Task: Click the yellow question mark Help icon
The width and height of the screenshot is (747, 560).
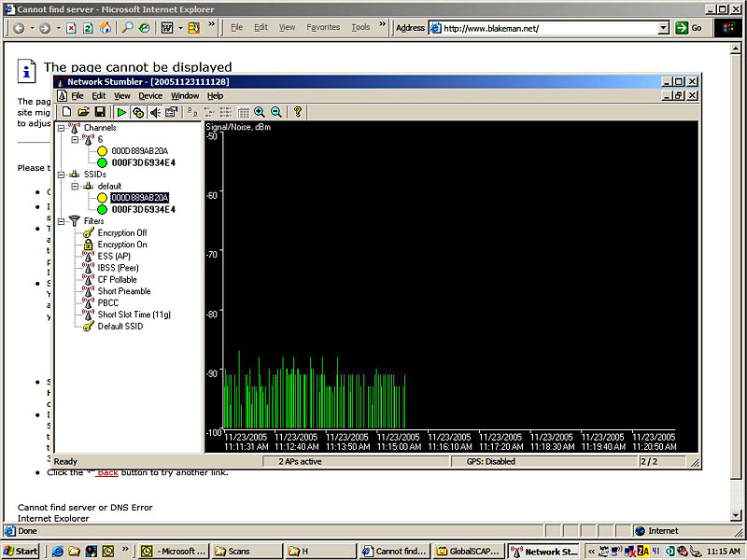Action: tap(298, 112)
